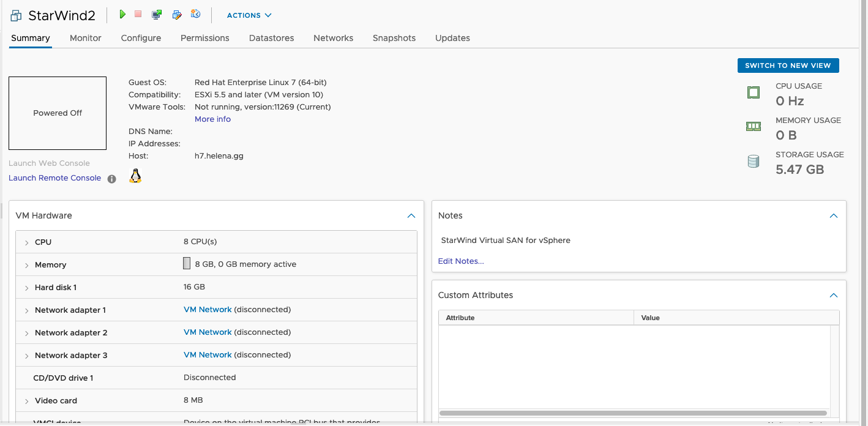Expand the Memory hardware row
Image resolution: width=868 pixels, height=426 pixels.
27,266
